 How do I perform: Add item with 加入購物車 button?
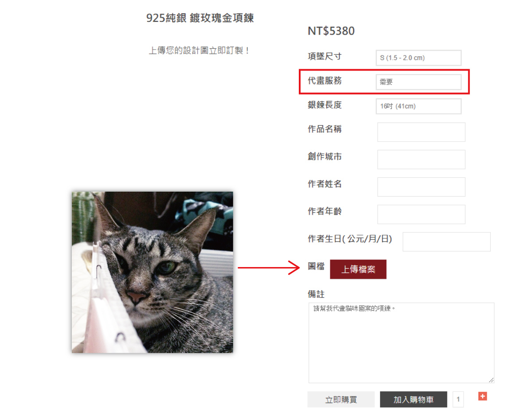coord(414,400)
